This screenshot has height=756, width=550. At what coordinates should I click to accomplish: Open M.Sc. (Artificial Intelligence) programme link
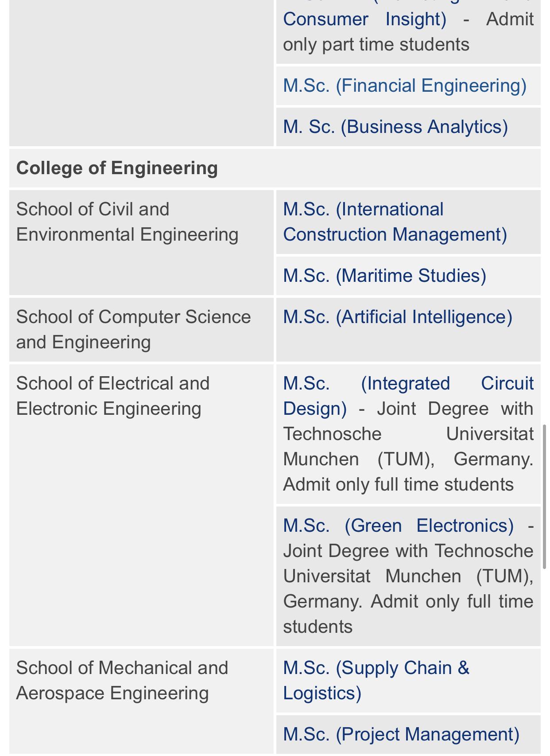coord(397,317)
